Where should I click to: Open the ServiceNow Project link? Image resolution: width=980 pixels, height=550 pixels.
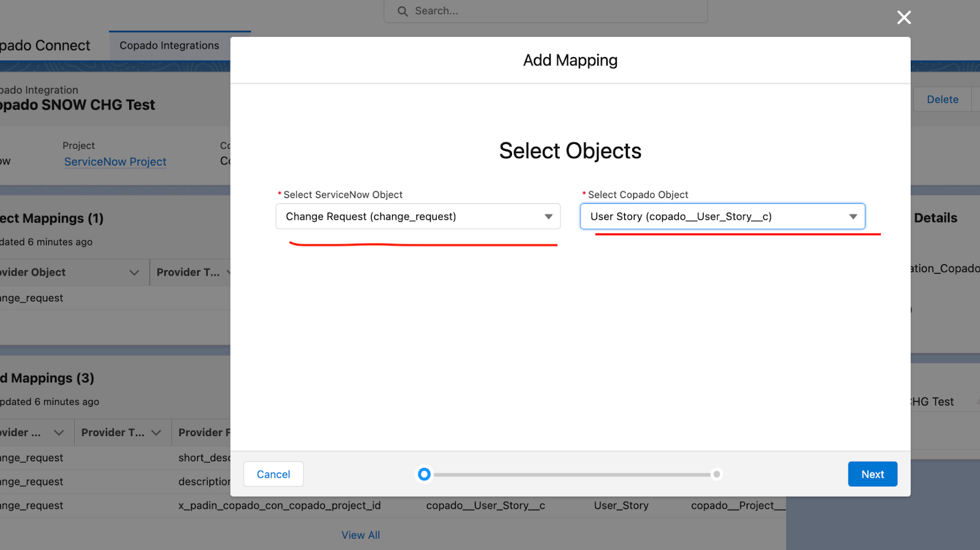(x=115, y=162)
